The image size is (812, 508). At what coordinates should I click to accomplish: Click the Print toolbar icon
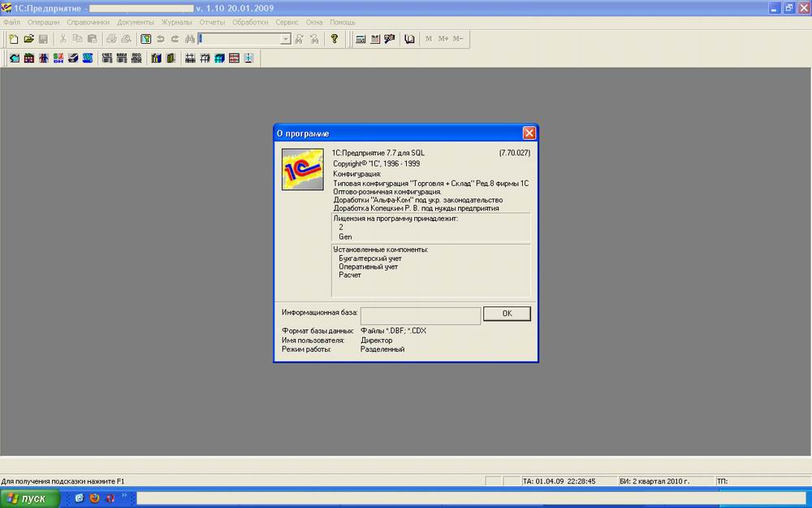pyautogui.click(x=111, y=39)
